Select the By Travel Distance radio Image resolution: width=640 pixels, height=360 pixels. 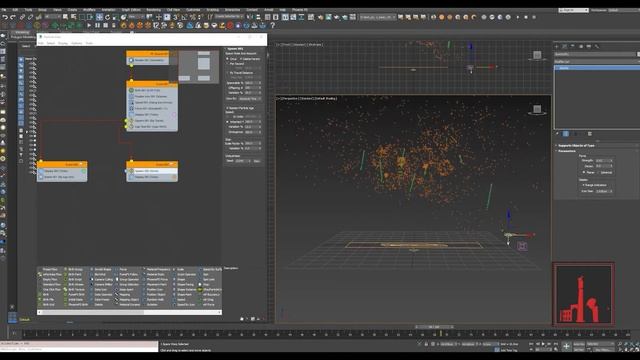(x=228, y=73)
